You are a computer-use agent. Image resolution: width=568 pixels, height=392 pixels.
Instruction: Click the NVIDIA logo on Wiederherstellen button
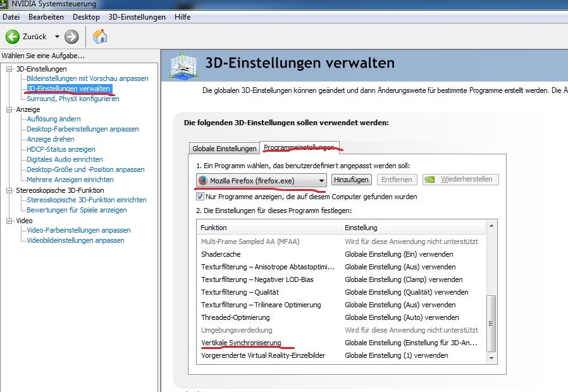click(x=429, y=180)
